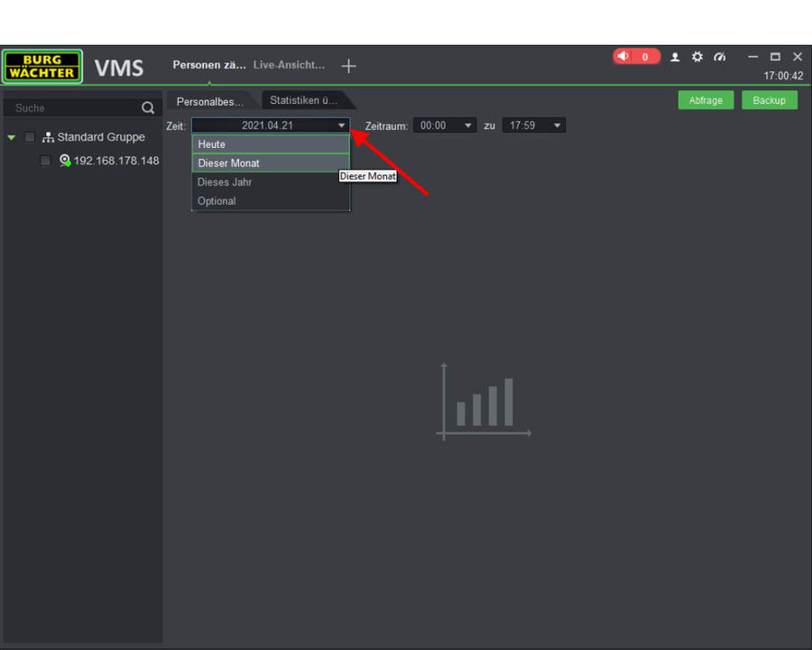Add a new tab with plus icon

click(348, 66)
